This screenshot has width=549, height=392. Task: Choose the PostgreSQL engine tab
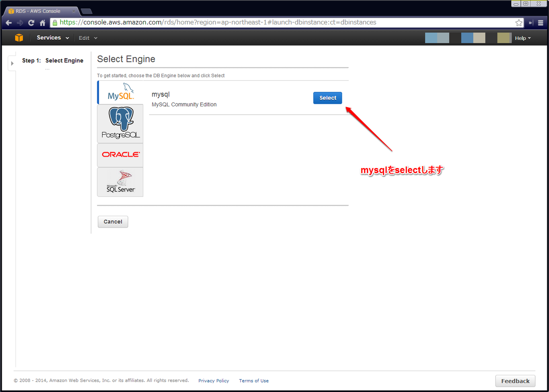[x=121, y=124]
